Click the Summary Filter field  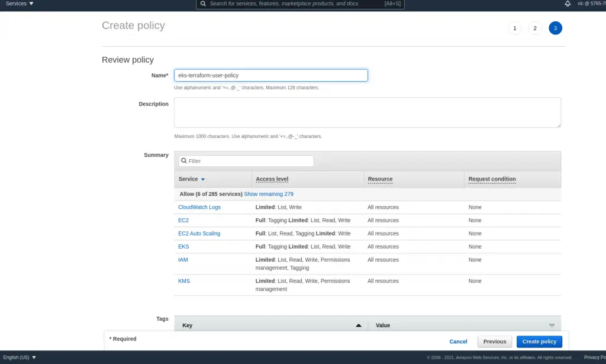coord(246,161)
